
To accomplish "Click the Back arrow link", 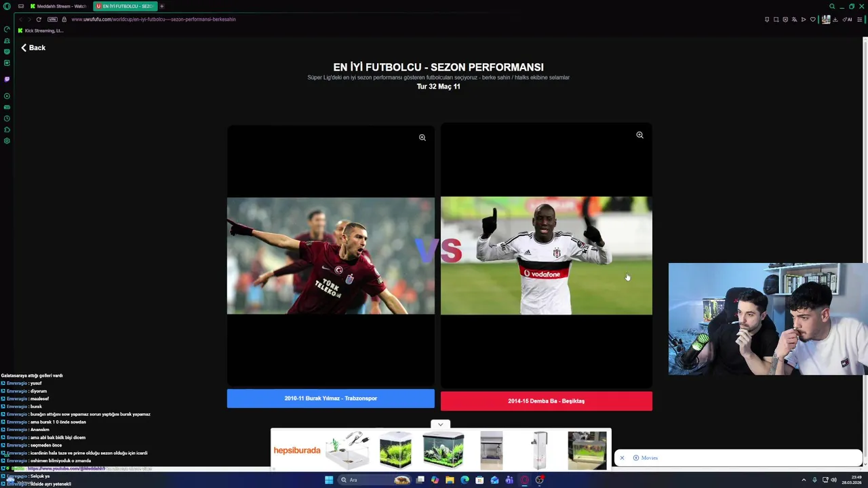I will (x=33, y=47).
